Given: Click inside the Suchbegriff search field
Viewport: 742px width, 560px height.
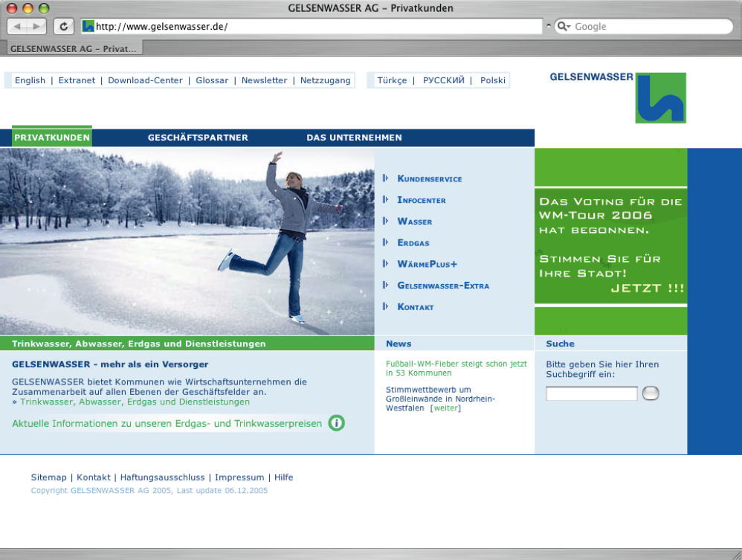Looking at the screenshot, I should point(591,393).
